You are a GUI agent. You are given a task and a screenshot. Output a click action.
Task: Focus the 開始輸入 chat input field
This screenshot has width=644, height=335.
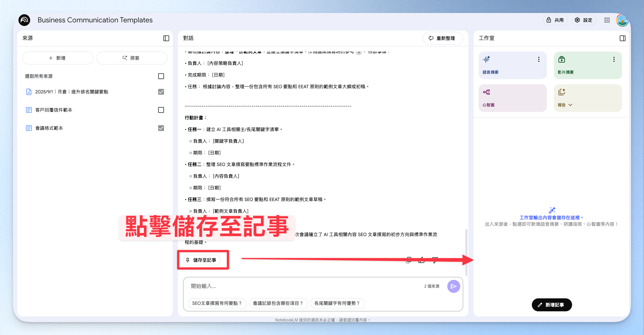(x=305, y=286)
